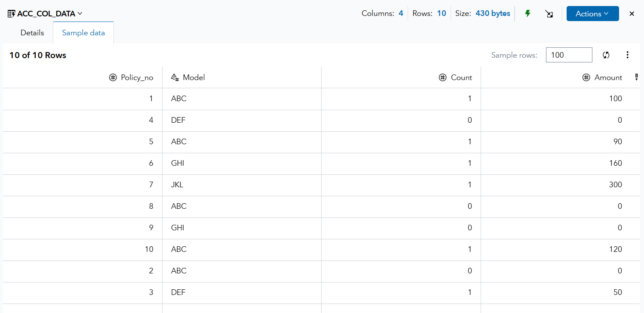644x313 pixels.
Task: Click the detach table view icon
Action: [x=549, y=14]
